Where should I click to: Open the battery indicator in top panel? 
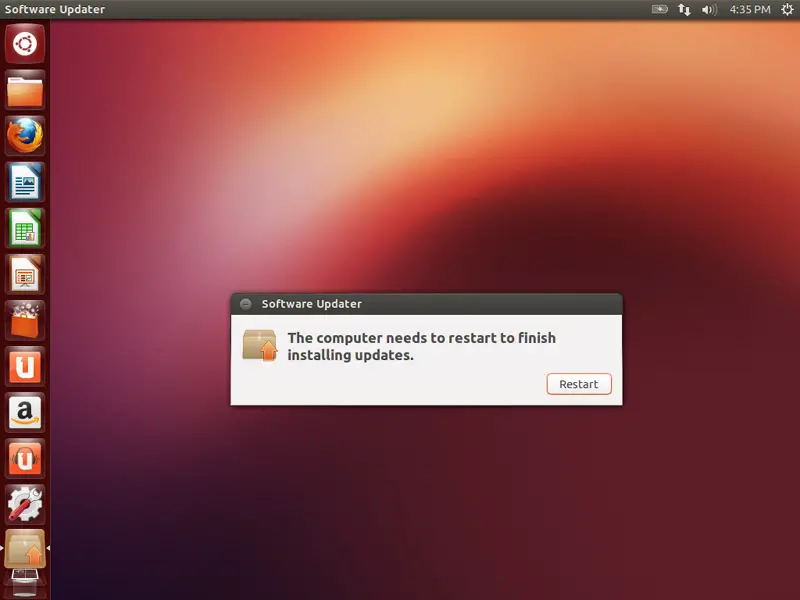[x=659, y=9]
